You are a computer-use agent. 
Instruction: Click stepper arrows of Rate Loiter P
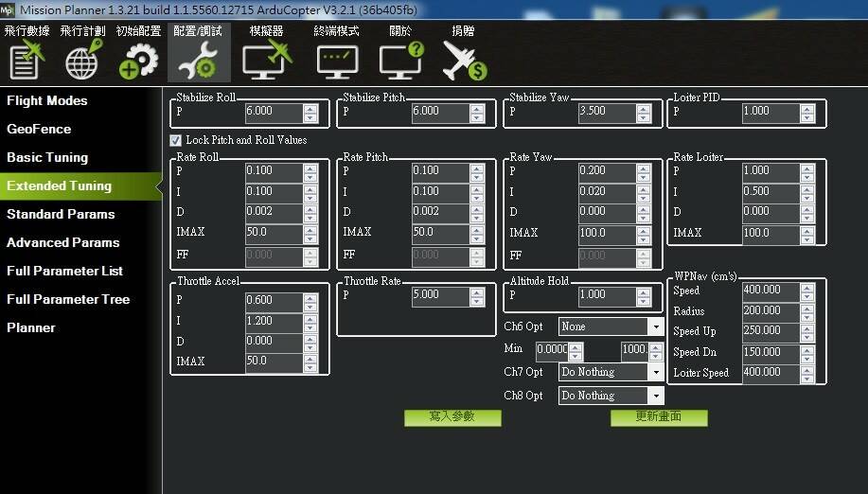coord(807,172)
